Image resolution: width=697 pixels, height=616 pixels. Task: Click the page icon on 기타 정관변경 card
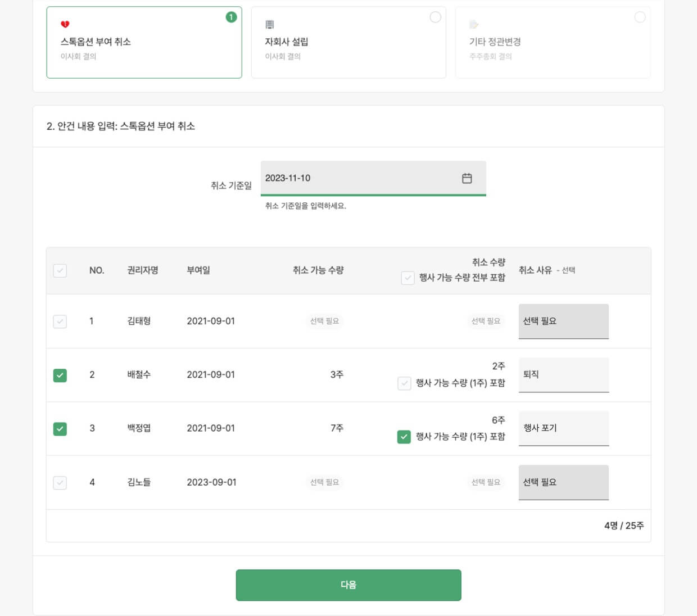(x=474, y=24)
